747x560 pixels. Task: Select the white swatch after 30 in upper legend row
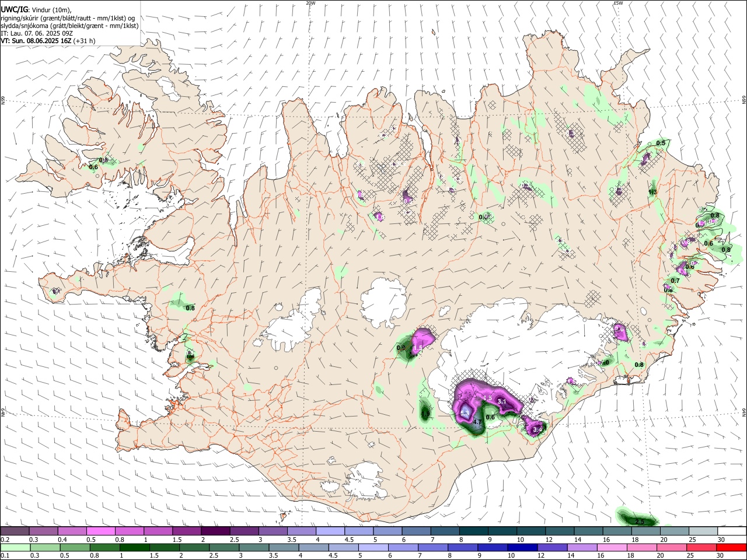point(732,531)
